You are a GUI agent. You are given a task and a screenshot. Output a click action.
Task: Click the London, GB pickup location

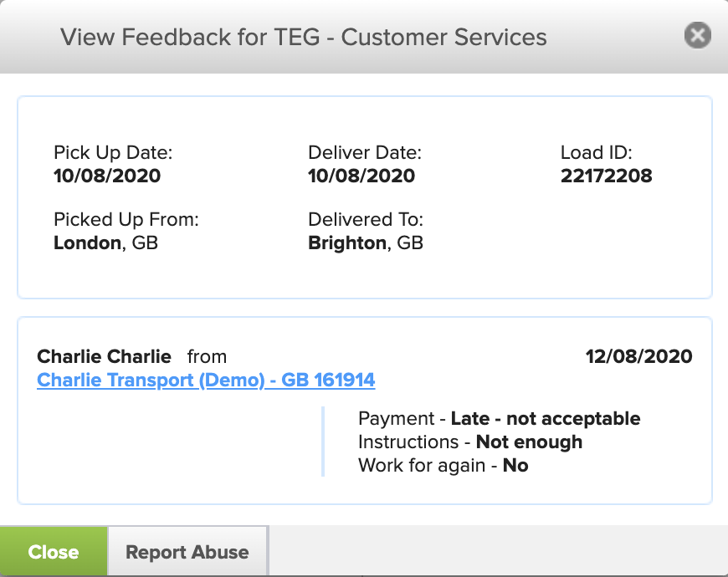pos(106,243)
